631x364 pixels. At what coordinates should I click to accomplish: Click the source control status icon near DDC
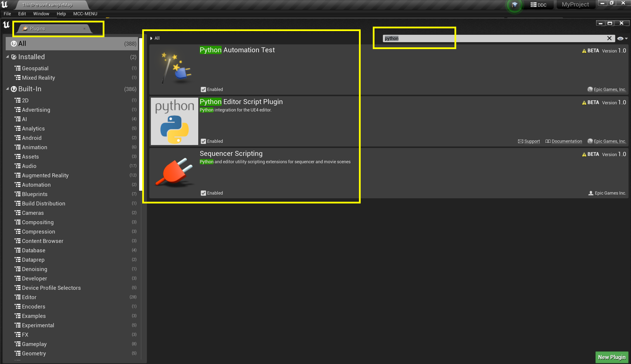coord(514,5)
